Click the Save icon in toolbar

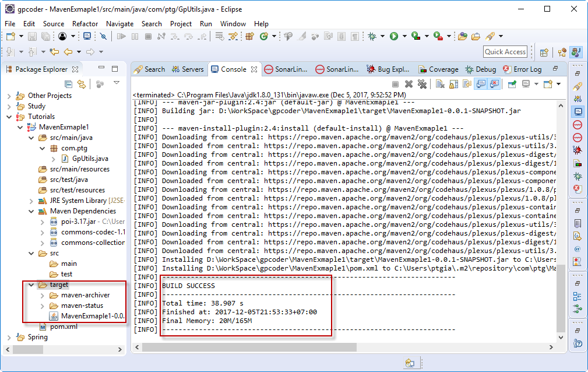(x=33, y=36)
